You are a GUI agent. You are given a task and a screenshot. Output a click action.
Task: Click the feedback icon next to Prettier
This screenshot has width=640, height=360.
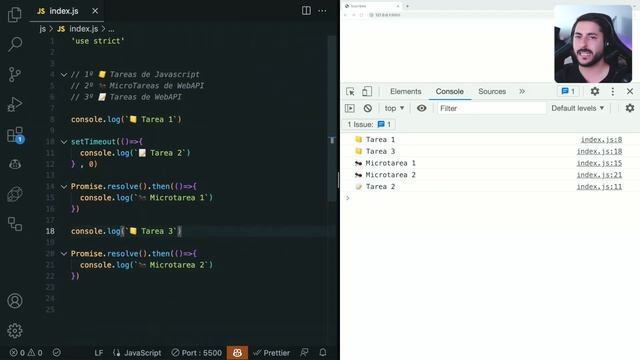coord(304,353)
